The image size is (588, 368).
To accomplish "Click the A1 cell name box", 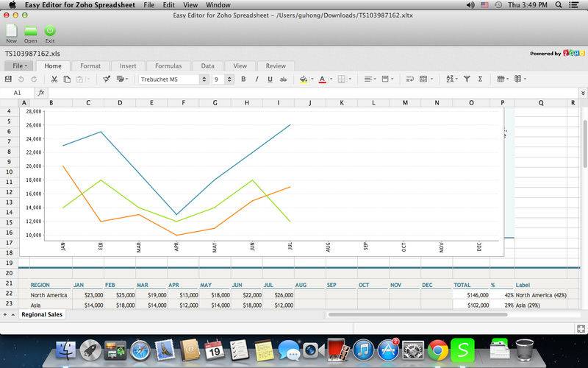I will (18, 93).
